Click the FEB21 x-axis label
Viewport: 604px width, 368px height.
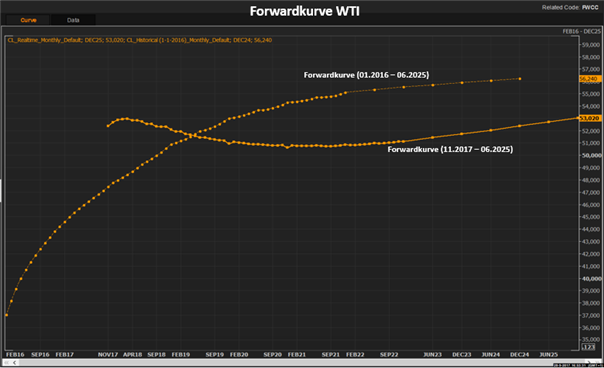(297, 355)
